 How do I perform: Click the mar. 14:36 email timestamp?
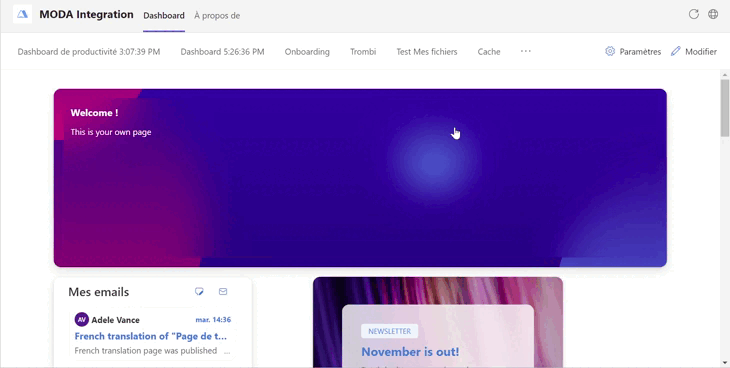[x=213, y=320]
